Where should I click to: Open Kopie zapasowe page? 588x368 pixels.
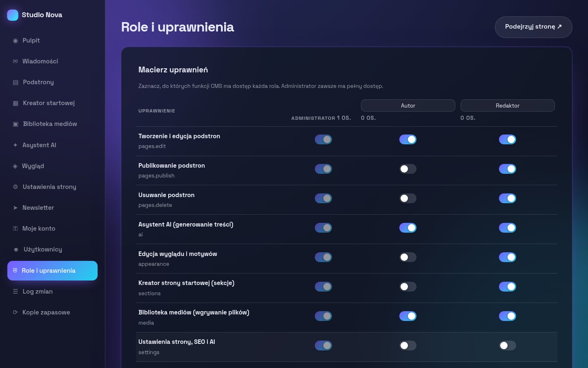click(x=52, y=312)
